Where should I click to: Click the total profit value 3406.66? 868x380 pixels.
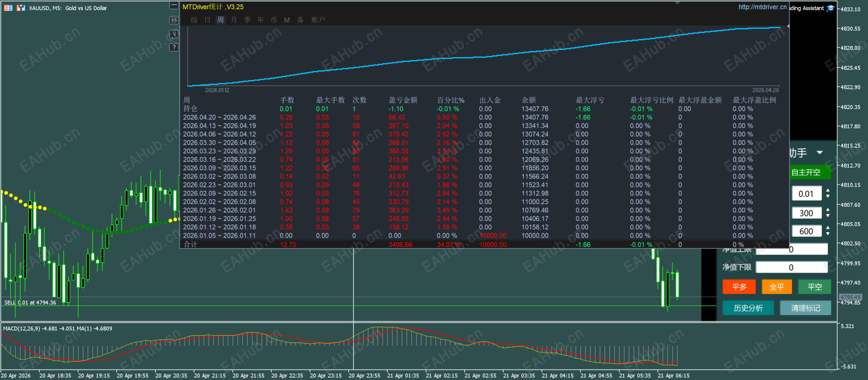[400, 244]
